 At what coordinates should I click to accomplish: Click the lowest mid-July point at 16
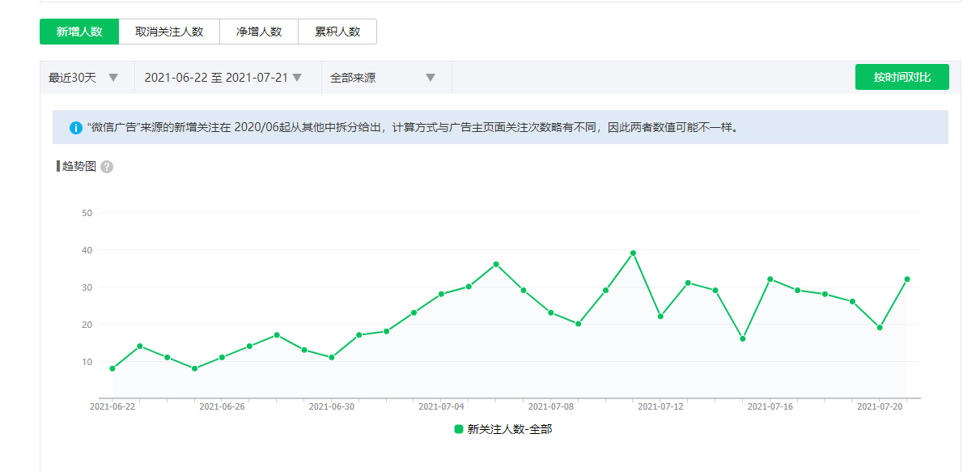click(x=742, y=338)
